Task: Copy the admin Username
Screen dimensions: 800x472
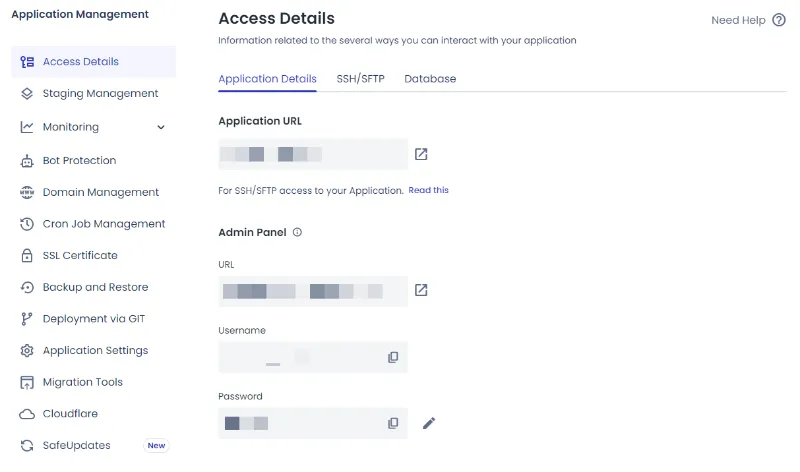Action: click(x=393, y=357)
